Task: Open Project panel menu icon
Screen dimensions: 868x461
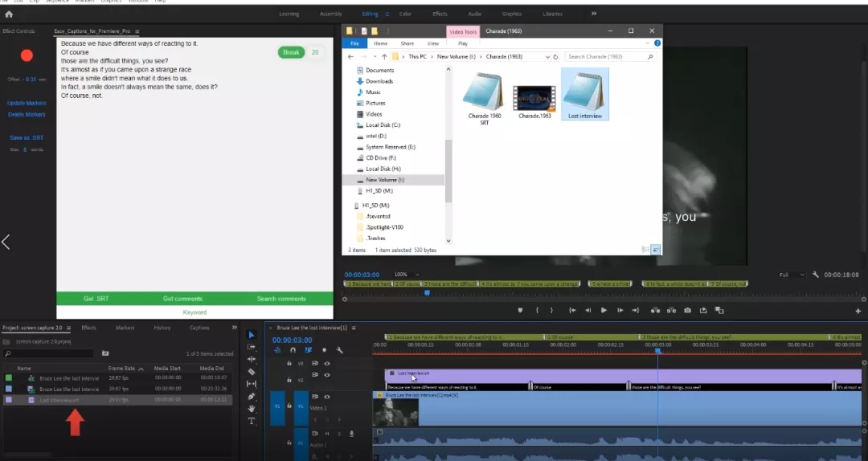Action: click(68, 328)
